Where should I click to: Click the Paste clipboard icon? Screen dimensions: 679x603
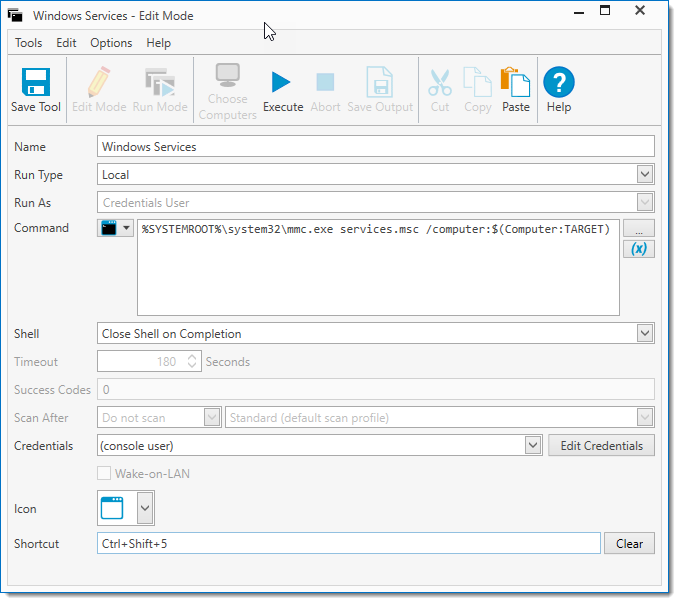coord(515,83)
